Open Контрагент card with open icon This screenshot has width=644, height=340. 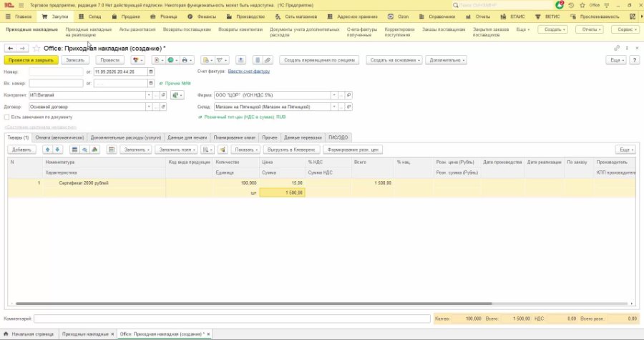coord(163,95)
